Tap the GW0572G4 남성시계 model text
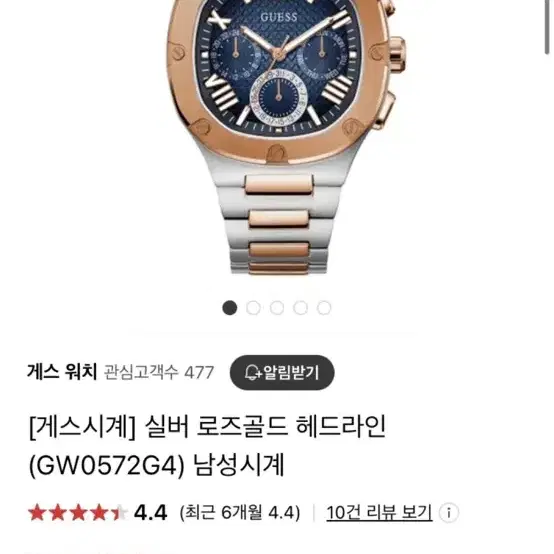The image size is (554, 554). [x=157, y=466]
